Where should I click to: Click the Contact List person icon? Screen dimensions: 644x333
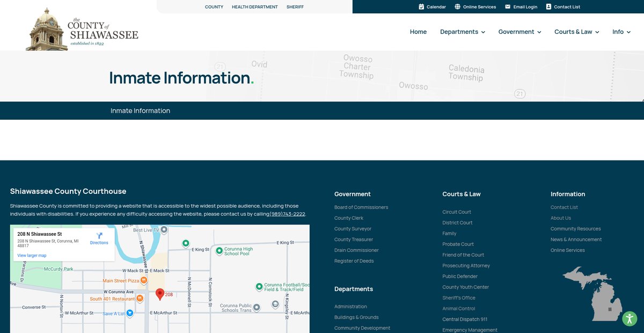pyautogui.click(x=548, y=7)
